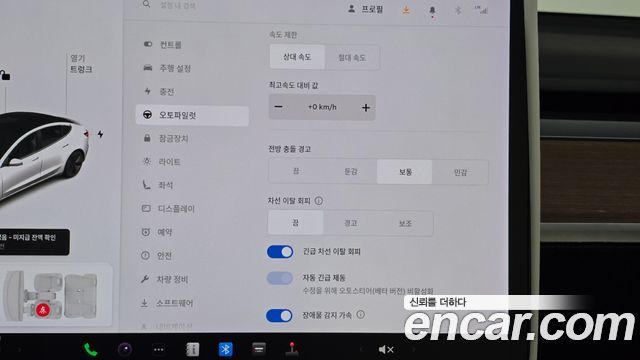Open the three-dots app launcher
This screenshot has width=640, height=360.
pyautogui.click(x=158, y=350)
